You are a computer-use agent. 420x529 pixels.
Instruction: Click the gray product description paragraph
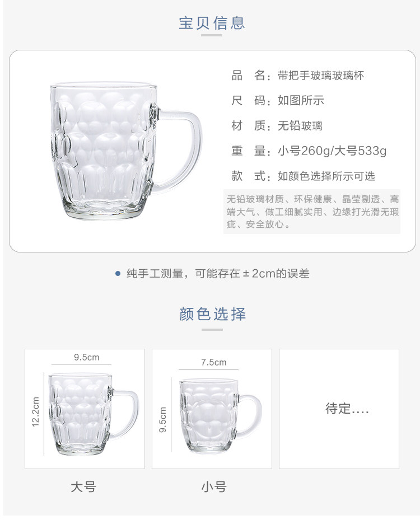[312, 212]
